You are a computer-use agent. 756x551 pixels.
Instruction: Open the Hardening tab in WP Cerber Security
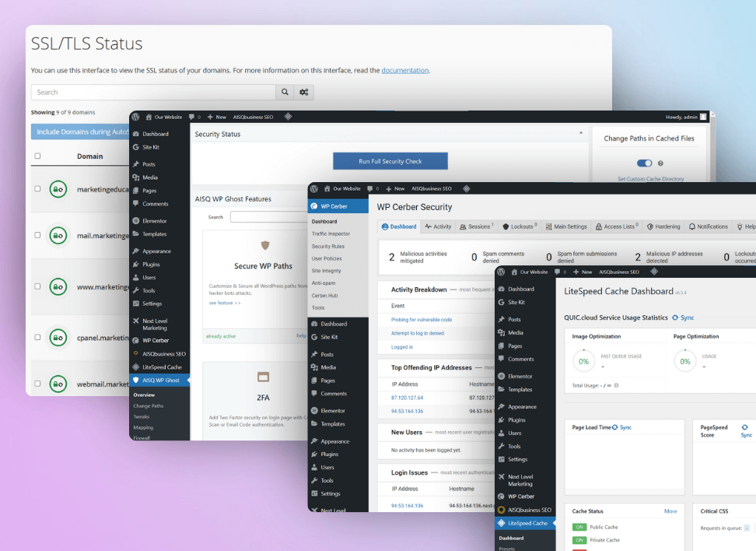click(x=663, y=226)
